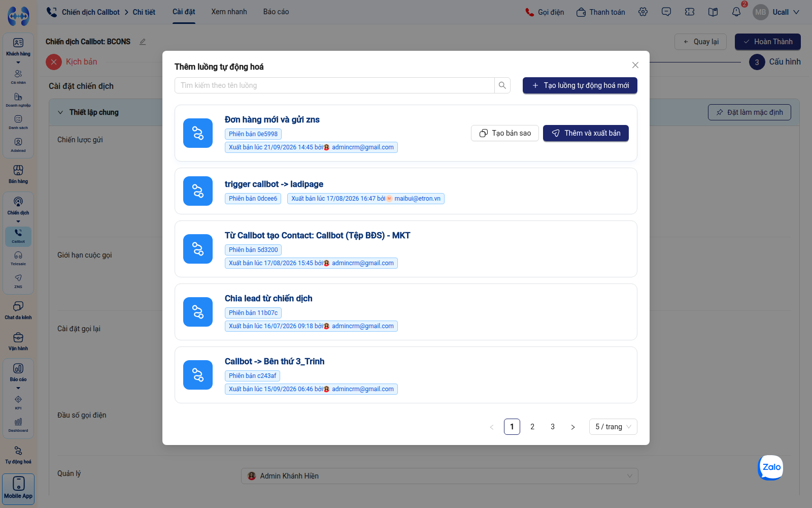
Task: Click Tạo bản sao button
Action: pyautogui.click(x=504, y=133)
